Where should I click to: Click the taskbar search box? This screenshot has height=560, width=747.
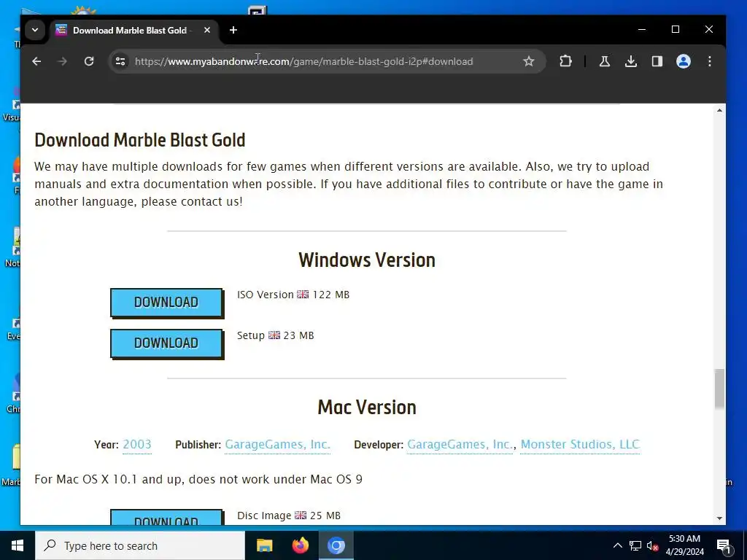click(140, 545)
